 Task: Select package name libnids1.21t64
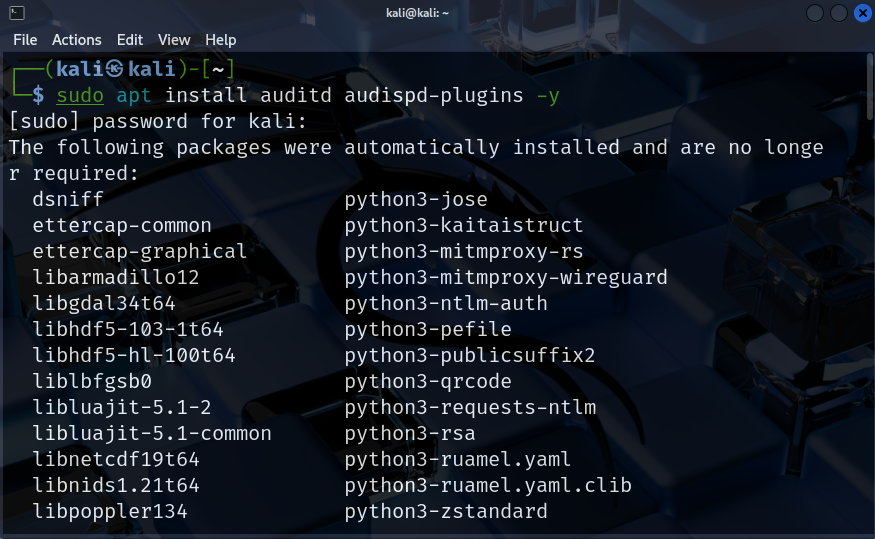(116, 485)
